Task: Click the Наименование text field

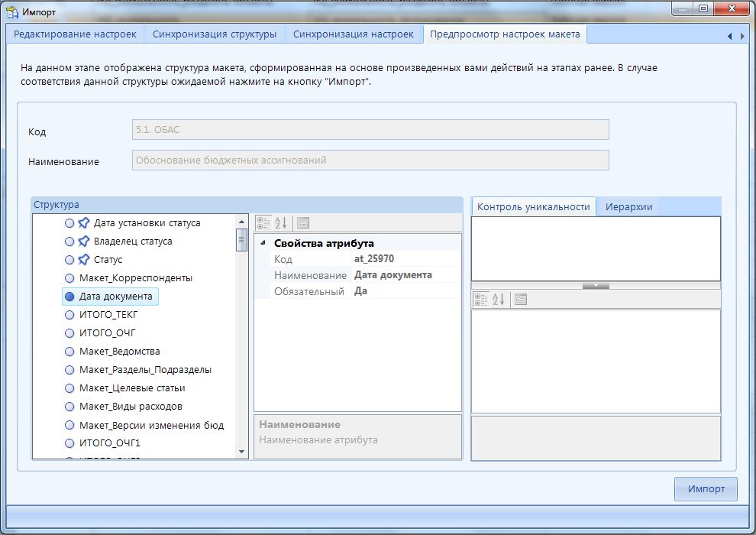Action: coord(370,160)
